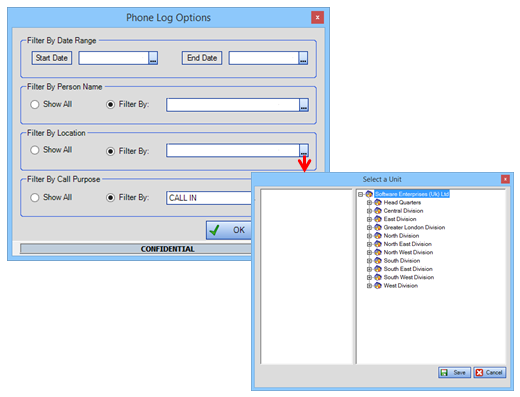Screen dimensions: 520x397
Task: Open the Person Name lookup ellipsis button
Action: pos(304,105)
